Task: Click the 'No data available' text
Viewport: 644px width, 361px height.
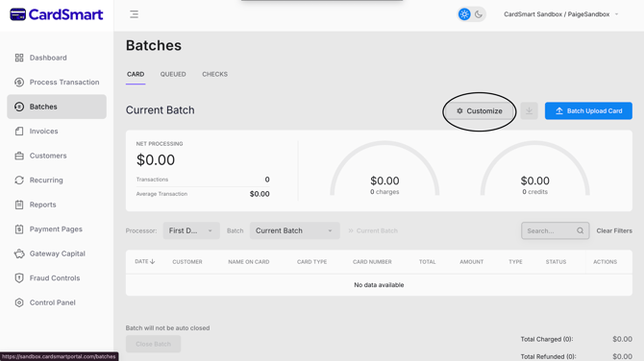Action: tap(379, 285)
